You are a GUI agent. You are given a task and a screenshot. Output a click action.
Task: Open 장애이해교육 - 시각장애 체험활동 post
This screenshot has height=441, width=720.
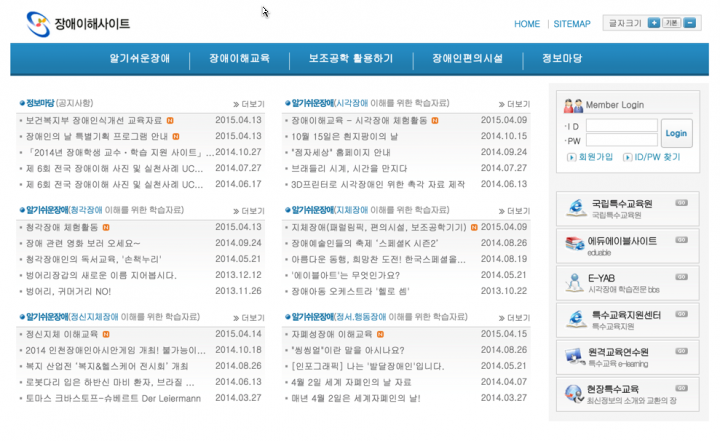[x=359, y=120]
